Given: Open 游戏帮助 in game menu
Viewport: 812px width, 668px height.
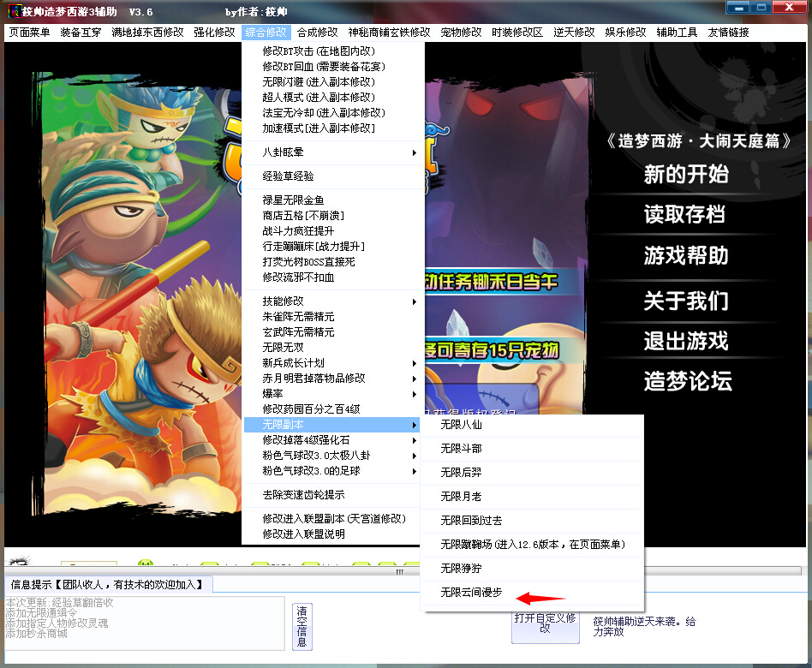Looking at the screenshot, I should tap(686, 255).
